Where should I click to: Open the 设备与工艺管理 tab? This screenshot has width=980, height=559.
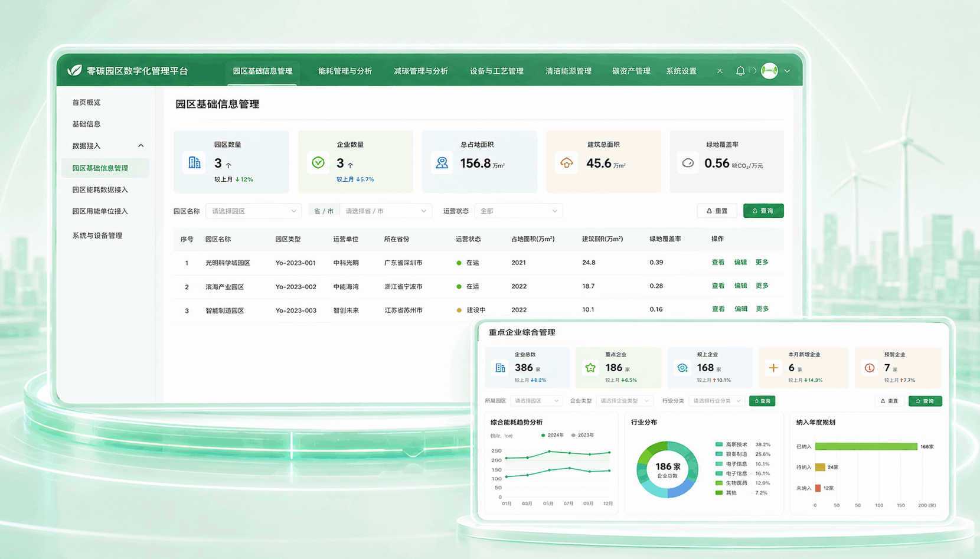point(496,71)
